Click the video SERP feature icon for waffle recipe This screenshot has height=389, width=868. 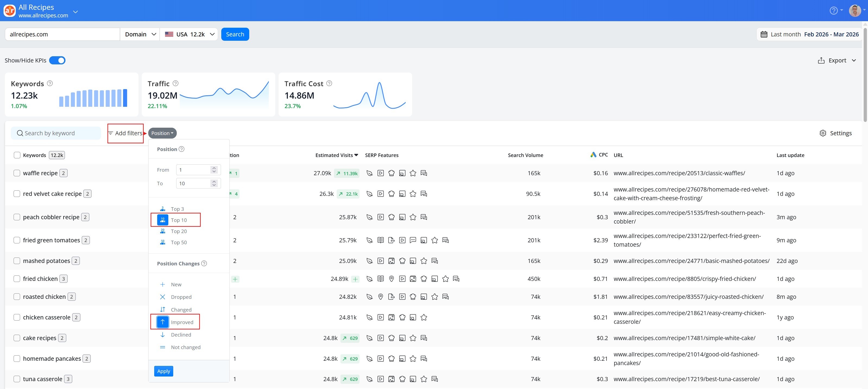380,173
